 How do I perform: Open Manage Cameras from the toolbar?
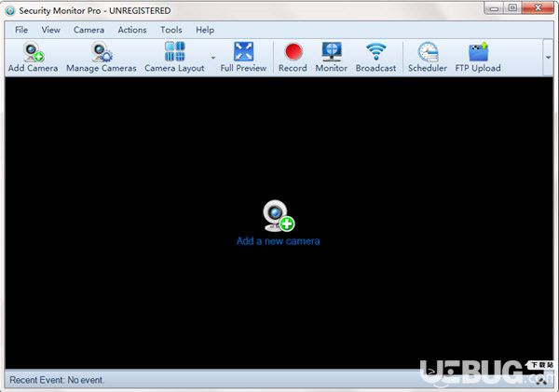click(102, 58)
